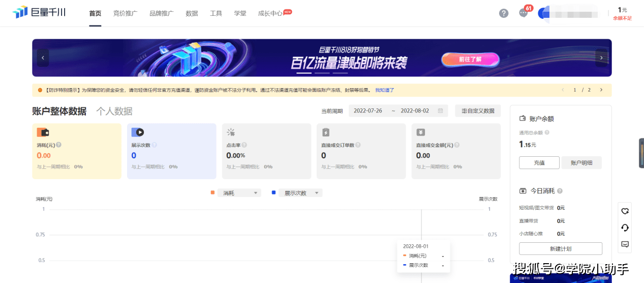Click blue 展示次数 legend color swatch
This screenshot has height=283, width=644.
[x=274, y=192]
